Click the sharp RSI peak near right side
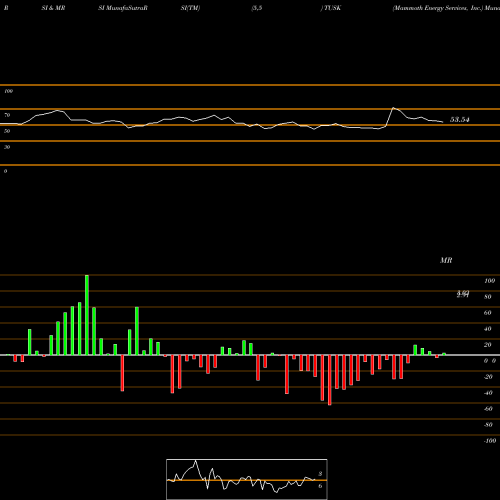The width and height of the screenshot is (500, 500). tap(393, 108)
